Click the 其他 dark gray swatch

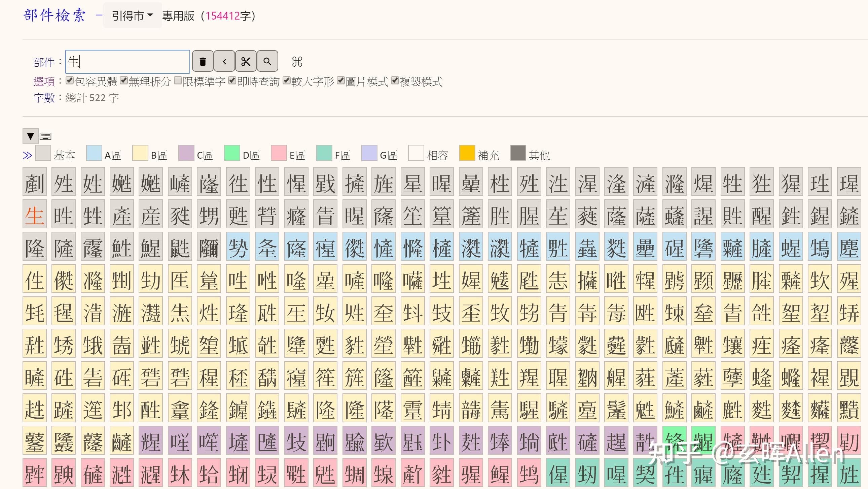(518, 153)
